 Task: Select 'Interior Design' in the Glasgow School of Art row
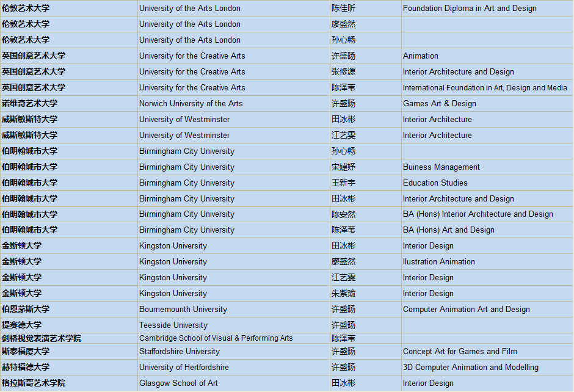pyautogui.click(x=428, y=383)
